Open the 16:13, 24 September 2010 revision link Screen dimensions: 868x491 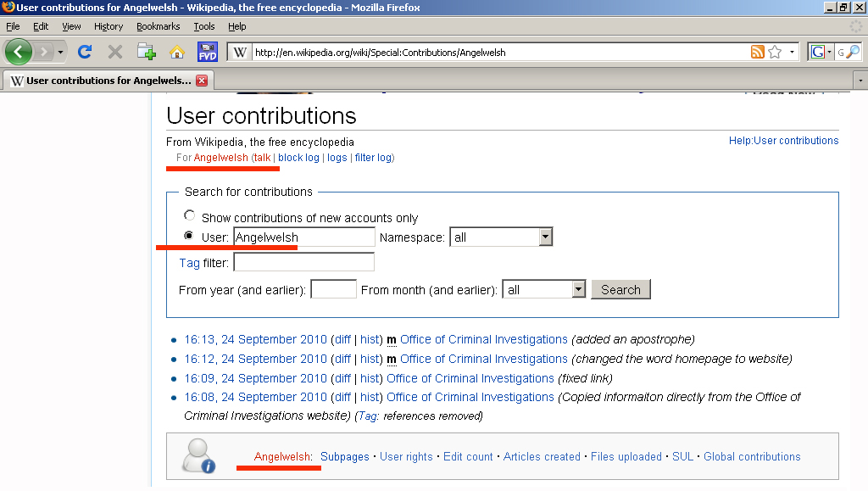pos(256,339)
